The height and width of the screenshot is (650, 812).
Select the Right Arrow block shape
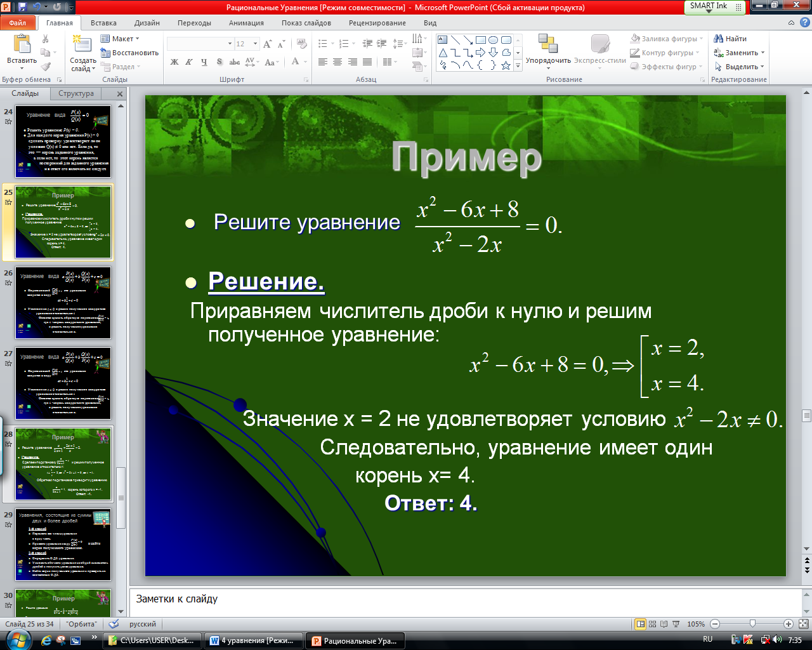(481, 53)
